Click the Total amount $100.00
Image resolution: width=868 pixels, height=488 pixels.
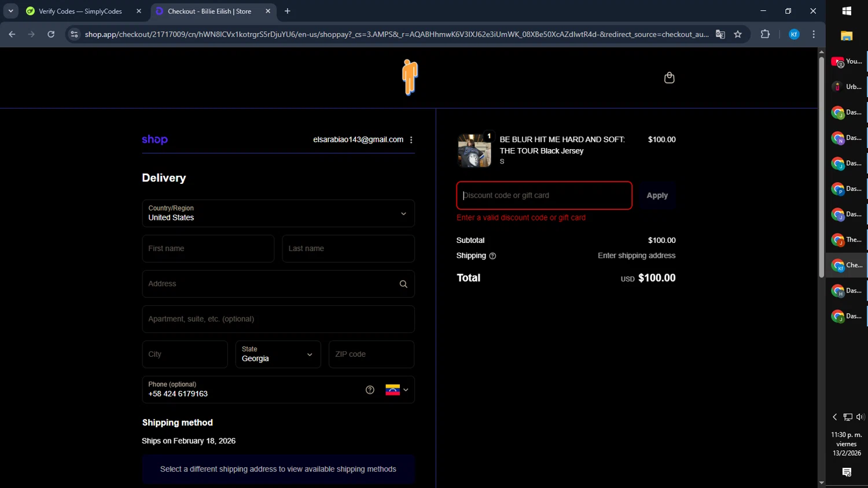657,278
